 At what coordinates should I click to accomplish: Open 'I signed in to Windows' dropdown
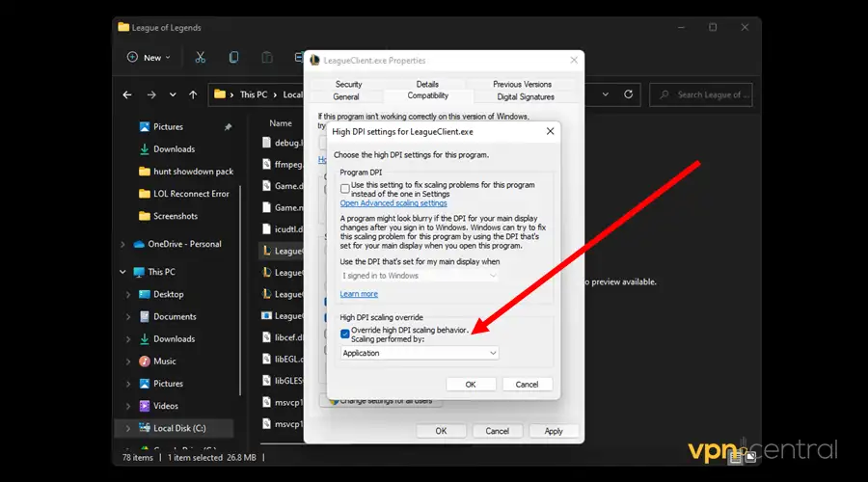click(x=420, y=276)
